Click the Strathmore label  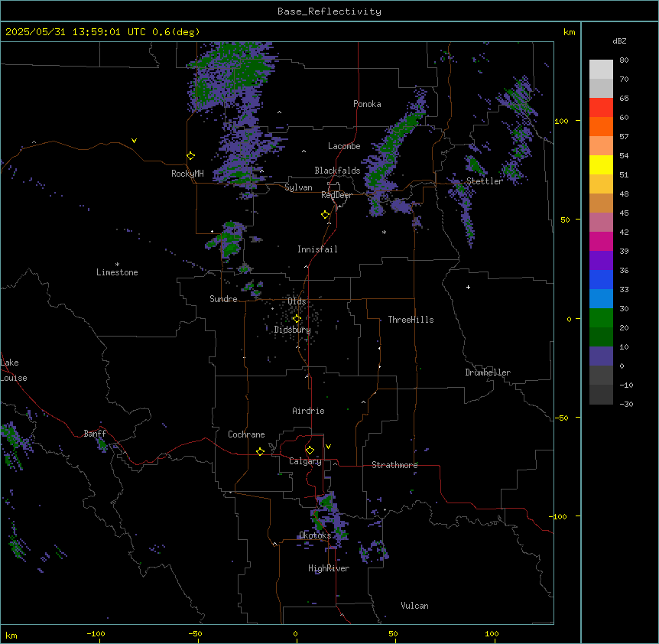[x=394, y=465]
